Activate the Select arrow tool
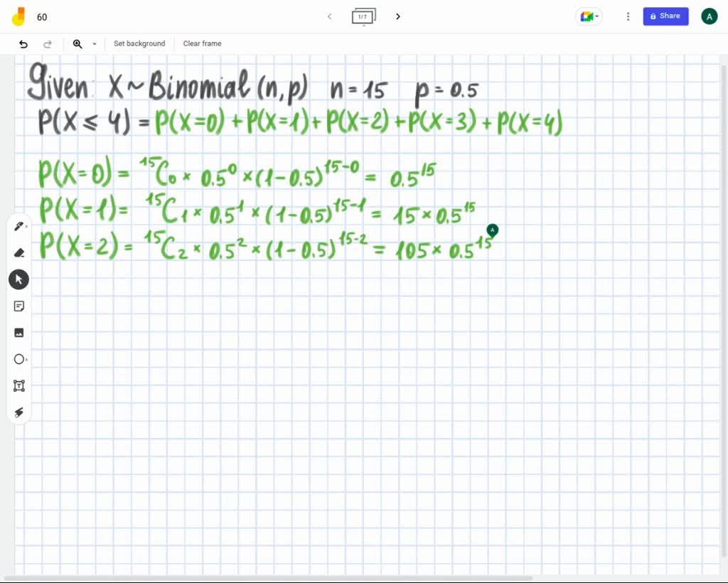728x583 pixels. coord(18,279)
